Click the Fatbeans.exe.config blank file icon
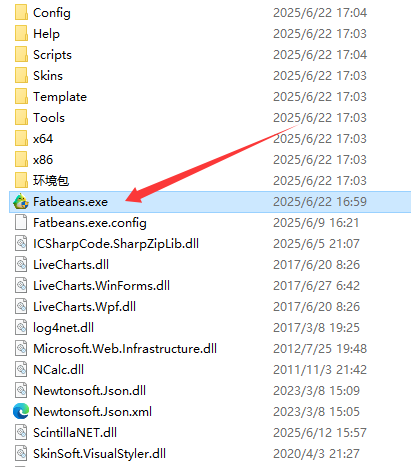Viewport: 411px width, 467px height. (21, 222)
